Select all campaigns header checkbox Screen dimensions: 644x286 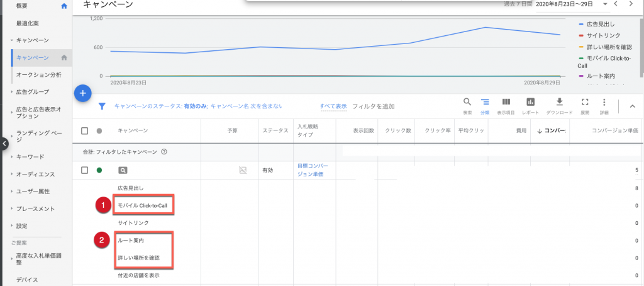pyautogui.click(x=85, y=131)
